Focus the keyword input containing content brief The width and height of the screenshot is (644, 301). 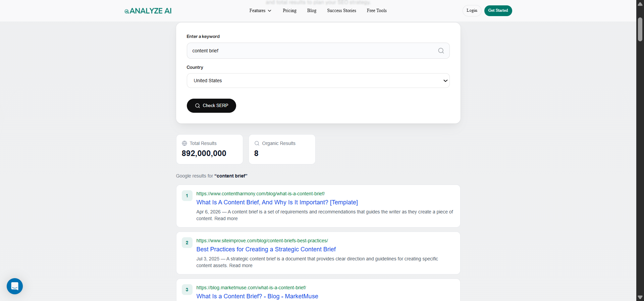click(x=318, y=51)
